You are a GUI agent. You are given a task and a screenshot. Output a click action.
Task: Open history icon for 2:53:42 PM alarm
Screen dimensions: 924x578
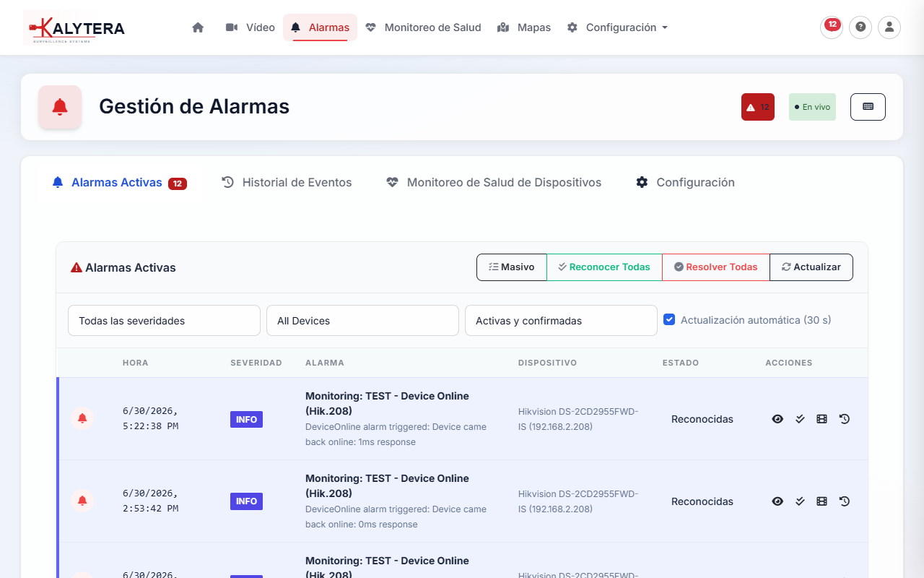tap(845, 501)
